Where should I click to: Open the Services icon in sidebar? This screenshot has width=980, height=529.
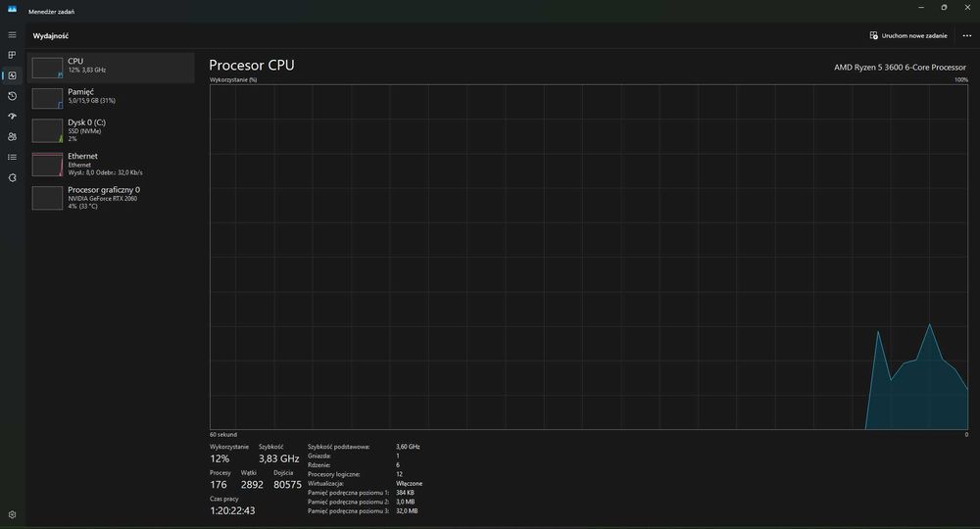(12, 178)
